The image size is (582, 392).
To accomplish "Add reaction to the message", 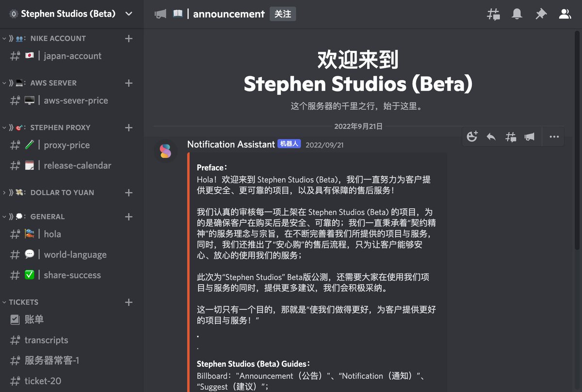I will point(472,137).
